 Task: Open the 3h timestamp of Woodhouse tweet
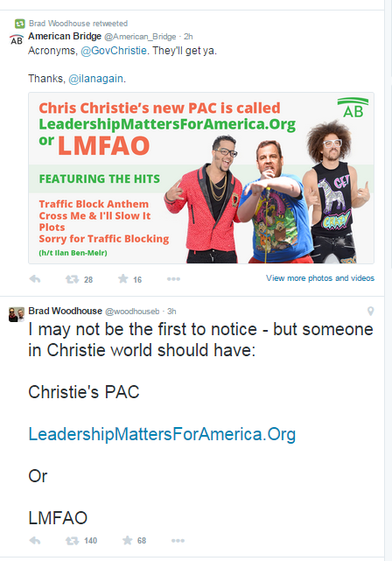point(171,312)
